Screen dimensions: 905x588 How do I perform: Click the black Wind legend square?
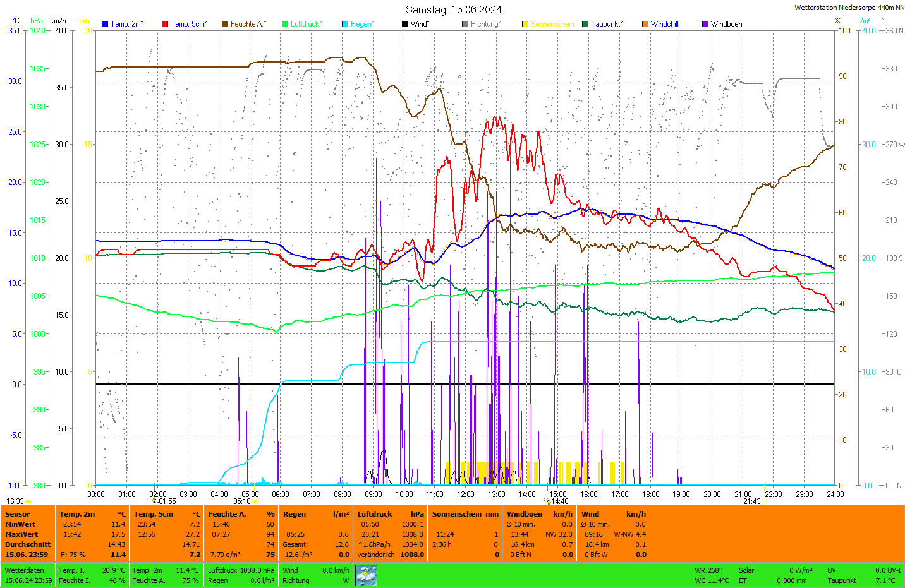point(405,24)
